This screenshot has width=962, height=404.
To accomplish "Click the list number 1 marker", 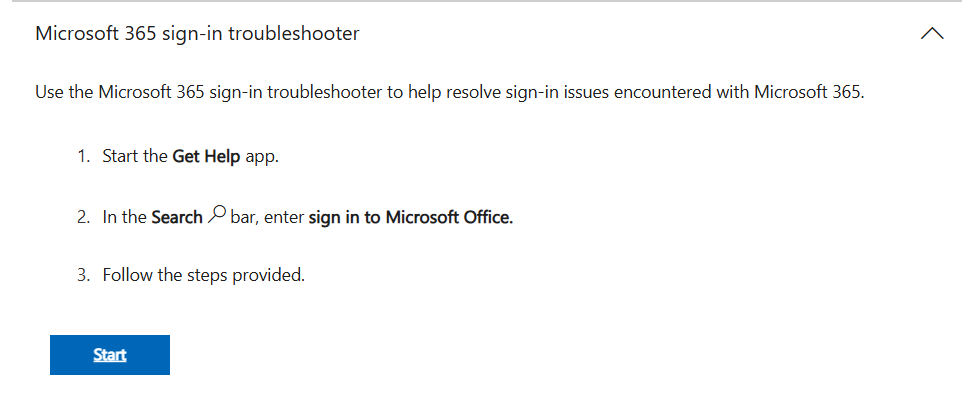I will click(83, 158).
